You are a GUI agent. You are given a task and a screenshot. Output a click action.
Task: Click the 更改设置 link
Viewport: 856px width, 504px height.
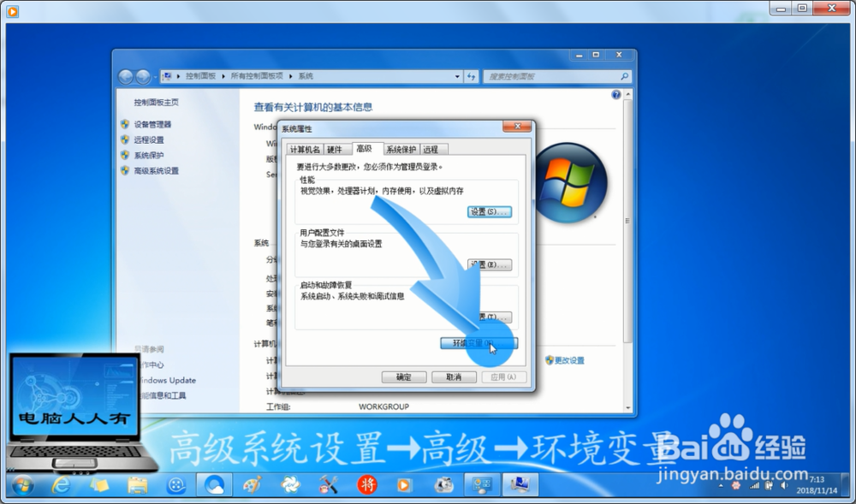coord(569,360)
